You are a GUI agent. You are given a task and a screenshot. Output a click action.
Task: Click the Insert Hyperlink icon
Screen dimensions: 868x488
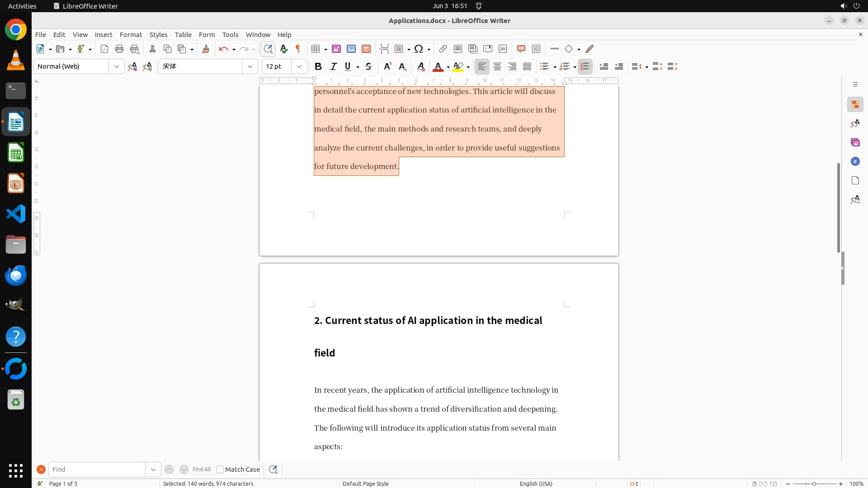point(443,49)
